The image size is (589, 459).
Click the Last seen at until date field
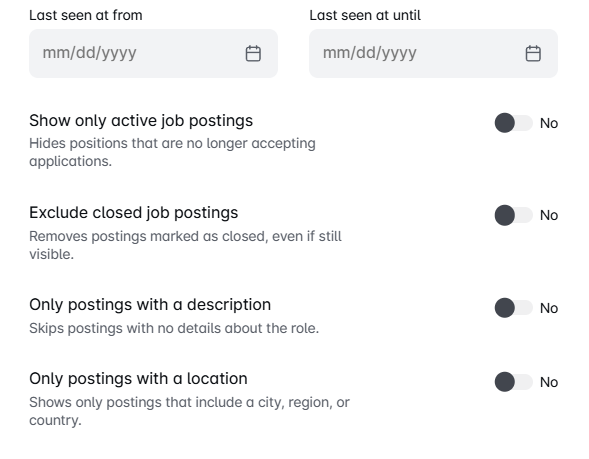point(433,53)
